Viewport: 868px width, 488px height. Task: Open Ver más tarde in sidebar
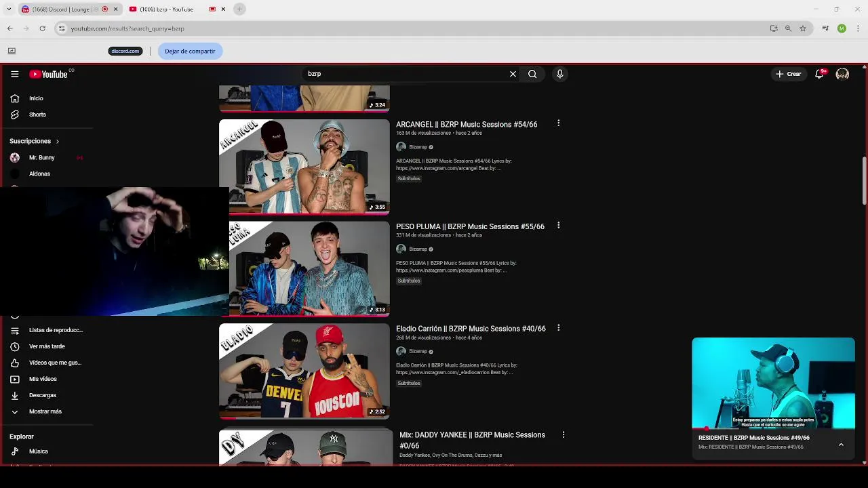point(47,346)
